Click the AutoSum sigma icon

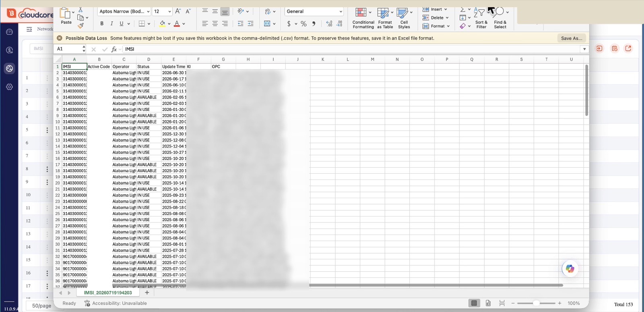[462, 9]
